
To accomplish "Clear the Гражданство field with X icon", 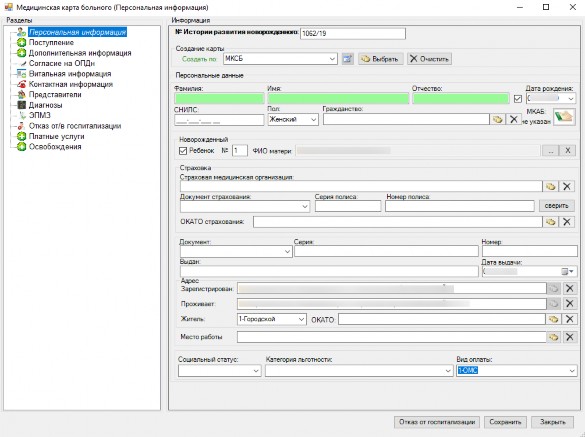I will click(x=514, y=119).
